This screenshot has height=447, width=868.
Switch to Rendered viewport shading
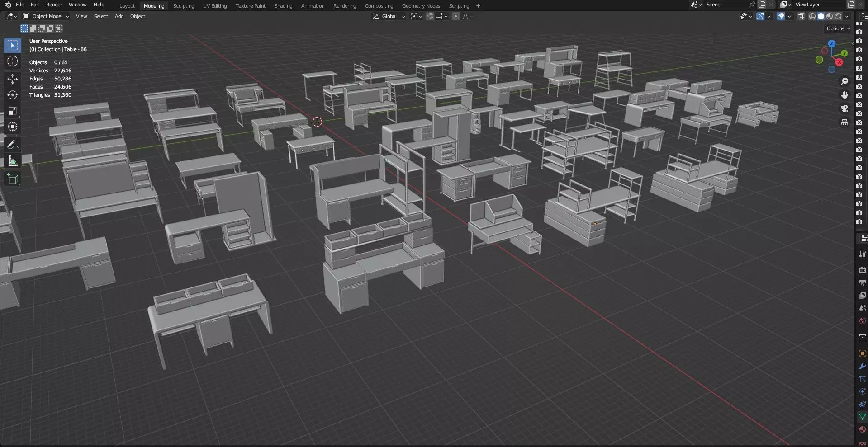point(838,16)
